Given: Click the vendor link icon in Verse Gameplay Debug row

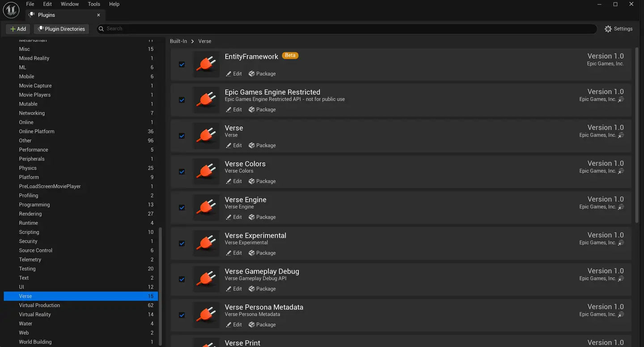Looking at the screenshot, I should click(x=621, y=278).
